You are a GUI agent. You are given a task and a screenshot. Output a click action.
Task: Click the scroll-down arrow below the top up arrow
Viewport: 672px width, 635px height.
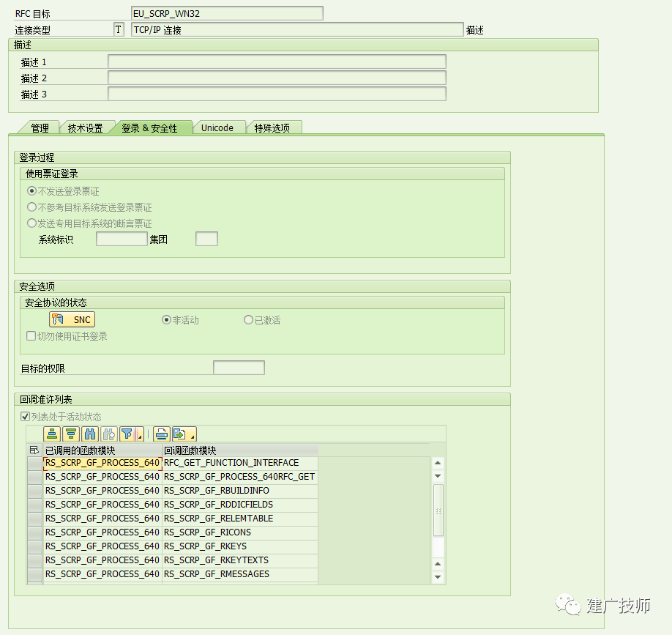[438, 476]
